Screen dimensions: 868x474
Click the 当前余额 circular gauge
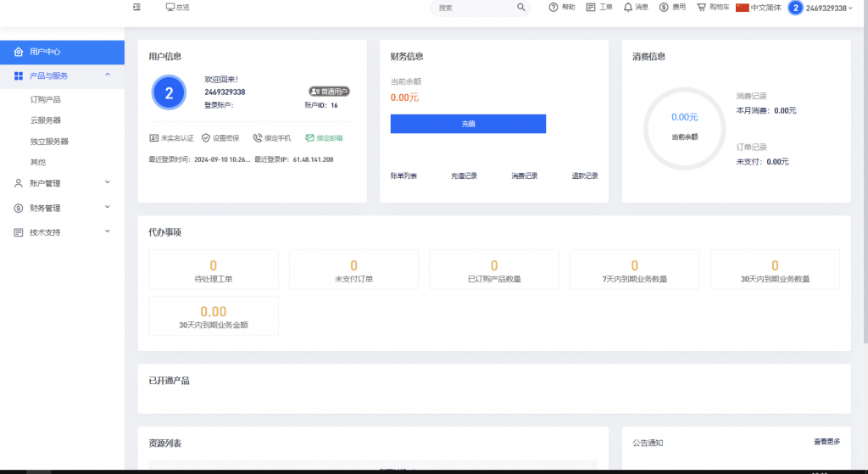click(x=684, y=129)
